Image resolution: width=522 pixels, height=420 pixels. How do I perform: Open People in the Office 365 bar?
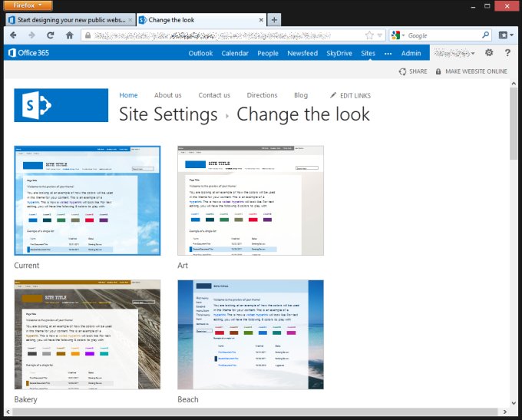coord(268,53)
